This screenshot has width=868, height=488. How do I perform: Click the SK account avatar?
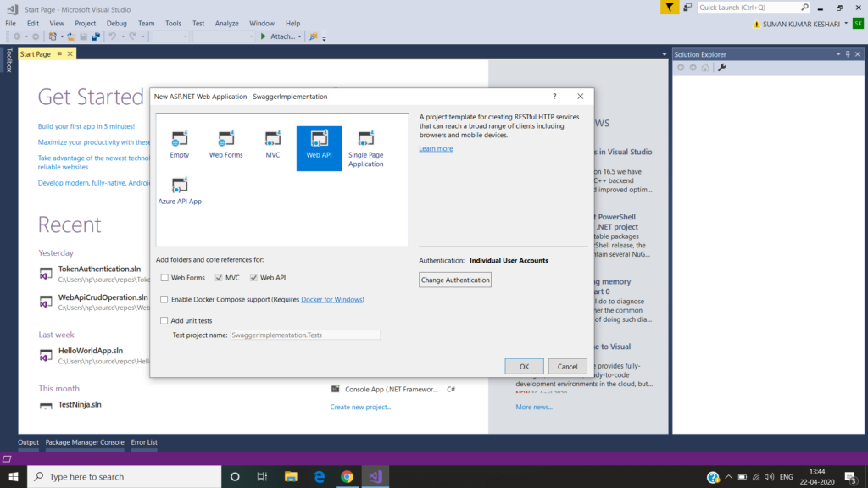(x=858, y=24)
